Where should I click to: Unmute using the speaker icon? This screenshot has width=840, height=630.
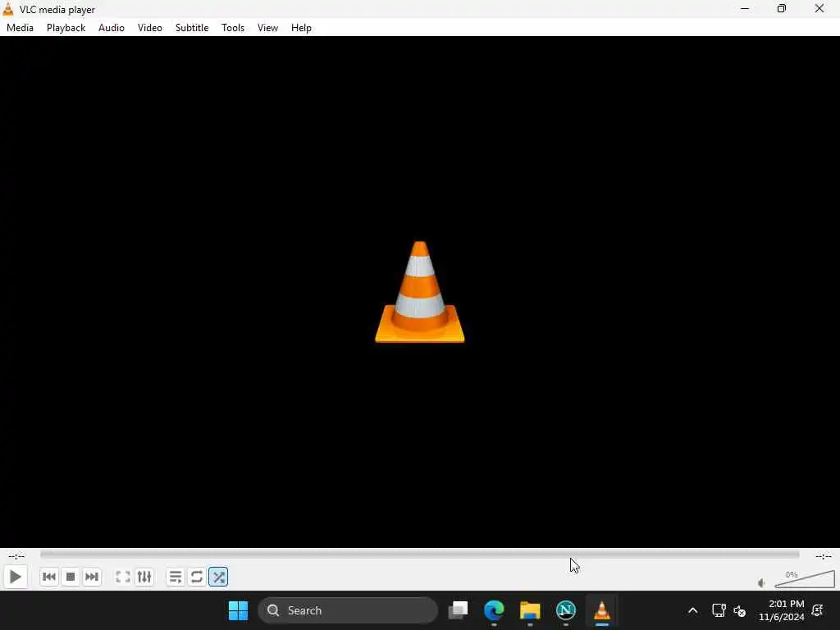click(762, 583)
